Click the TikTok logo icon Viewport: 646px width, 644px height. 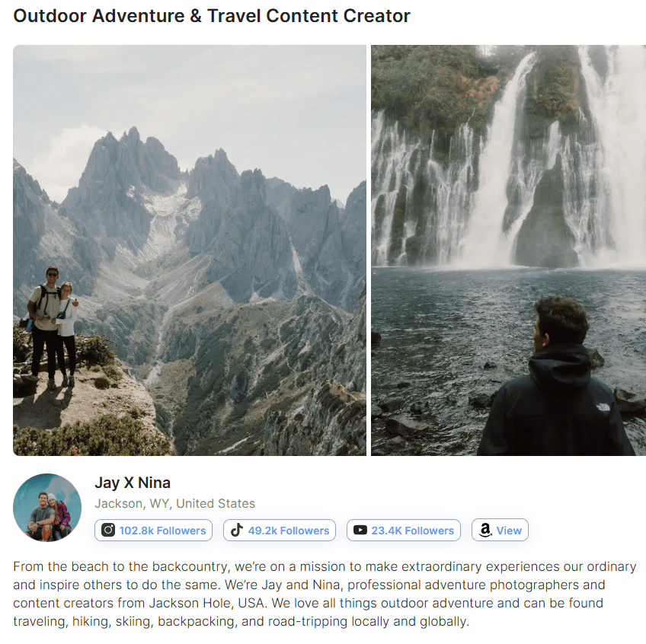coord(236,530)
